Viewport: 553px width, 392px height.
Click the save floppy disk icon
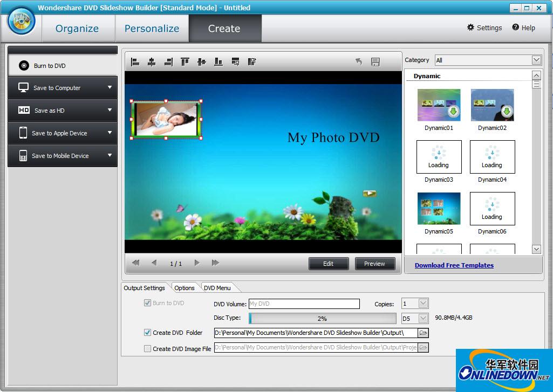[376, 62]
